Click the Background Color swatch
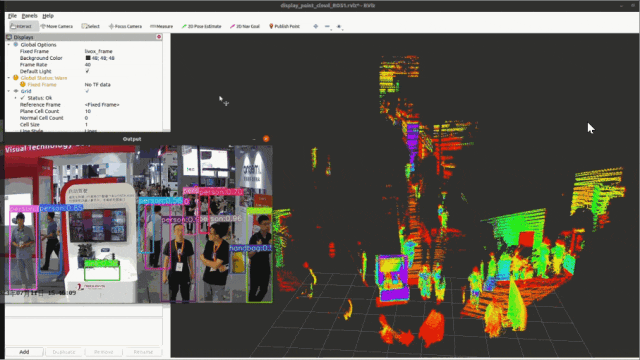The height and width of the screenshot is (360, 640). (87, 58)
